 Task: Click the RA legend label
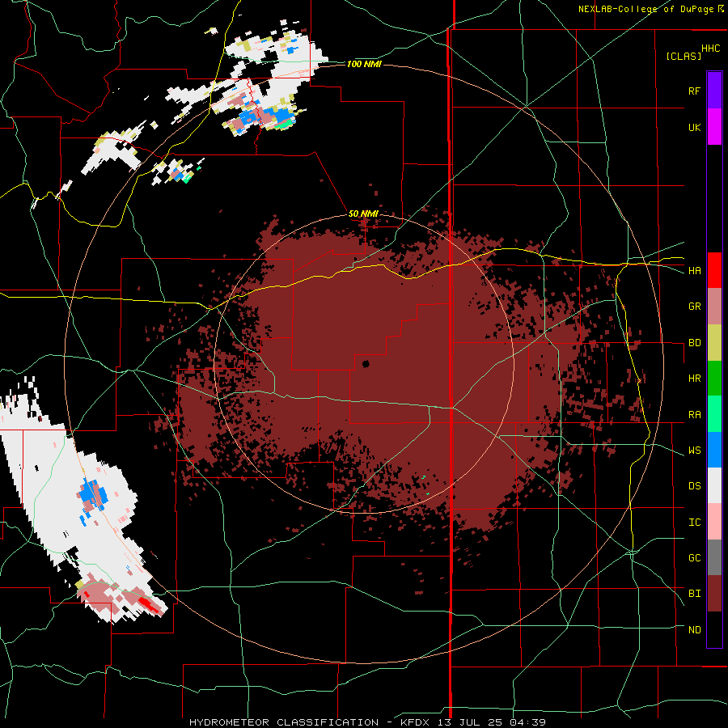click(694, 415)
